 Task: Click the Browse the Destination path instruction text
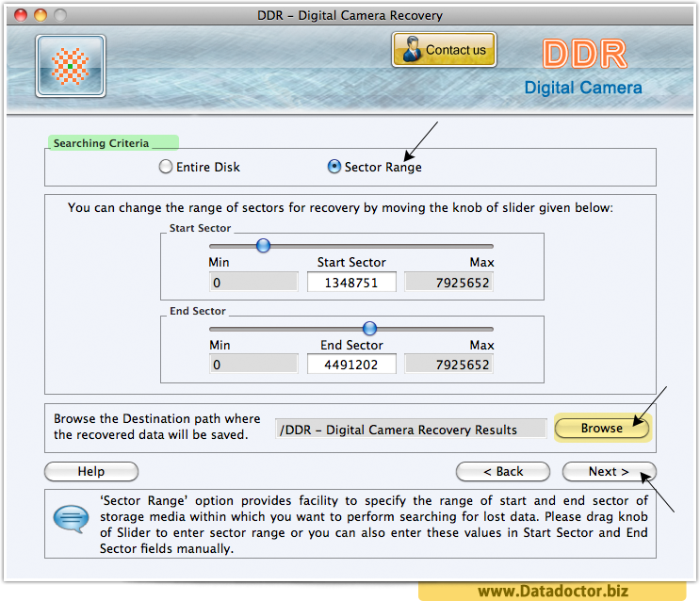click(x=156, y=427)
